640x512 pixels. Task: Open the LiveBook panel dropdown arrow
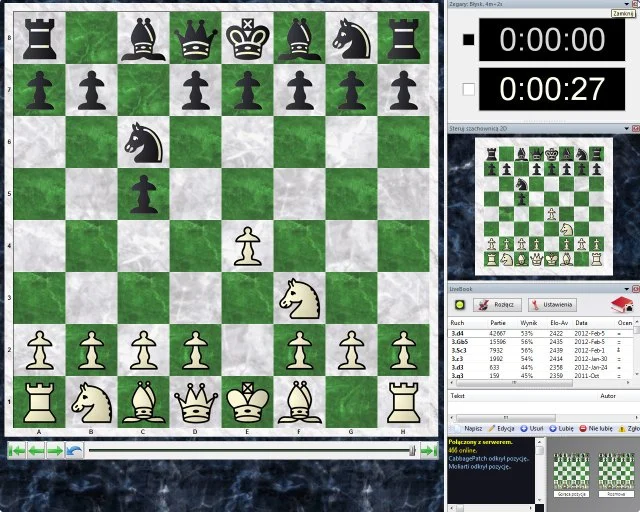(x=625, y=288)
